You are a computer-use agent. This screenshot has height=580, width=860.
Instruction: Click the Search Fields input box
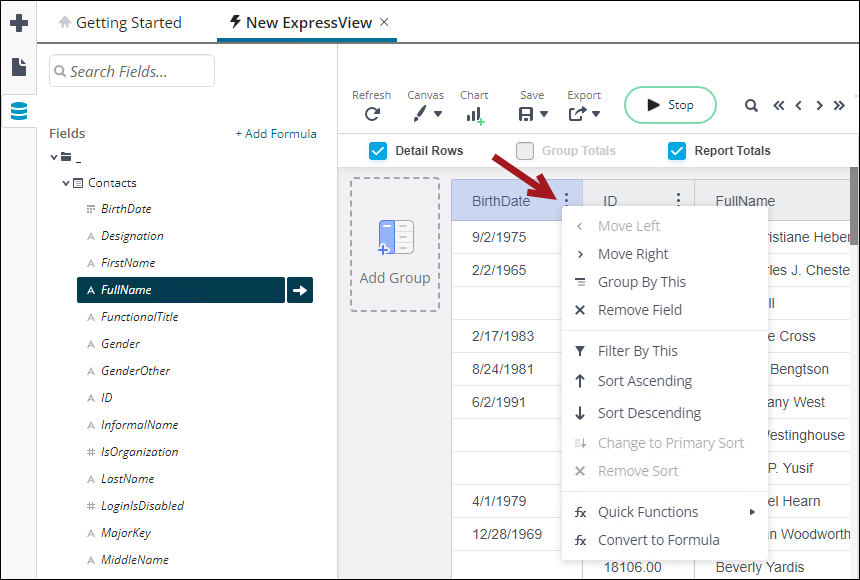(132, 71)
